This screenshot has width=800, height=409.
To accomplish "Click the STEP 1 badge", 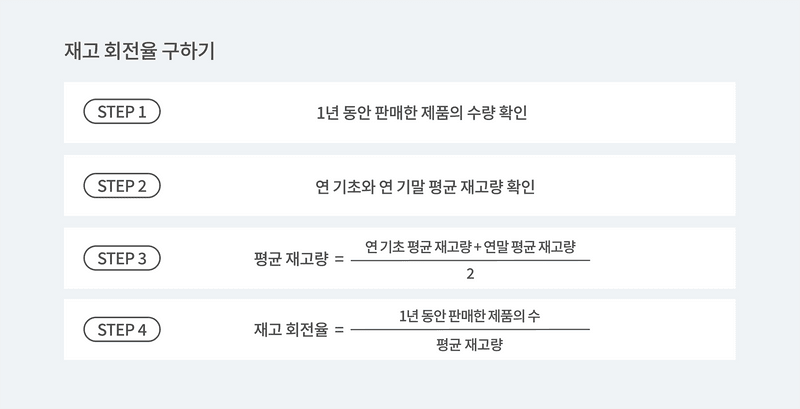I will pos(122,112).
